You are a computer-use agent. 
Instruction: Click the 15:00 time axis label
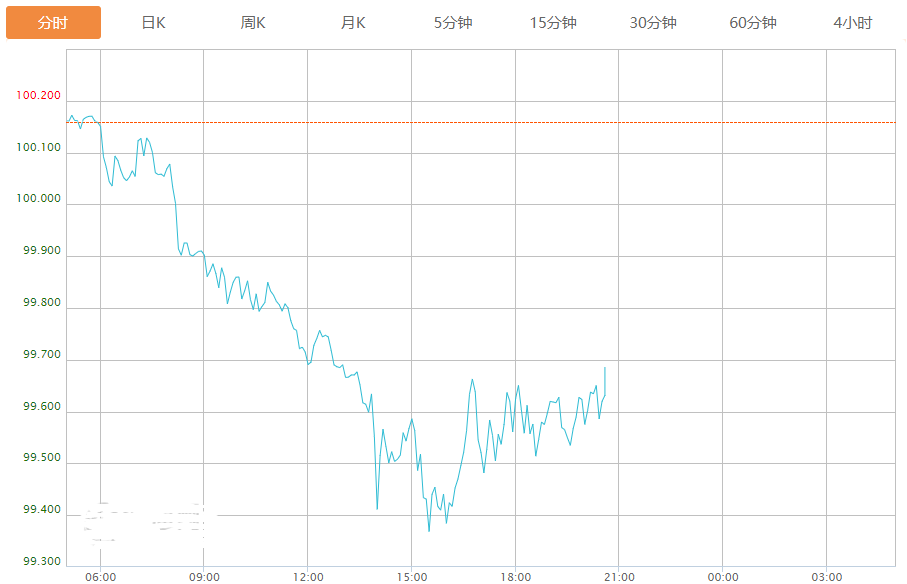412,577
